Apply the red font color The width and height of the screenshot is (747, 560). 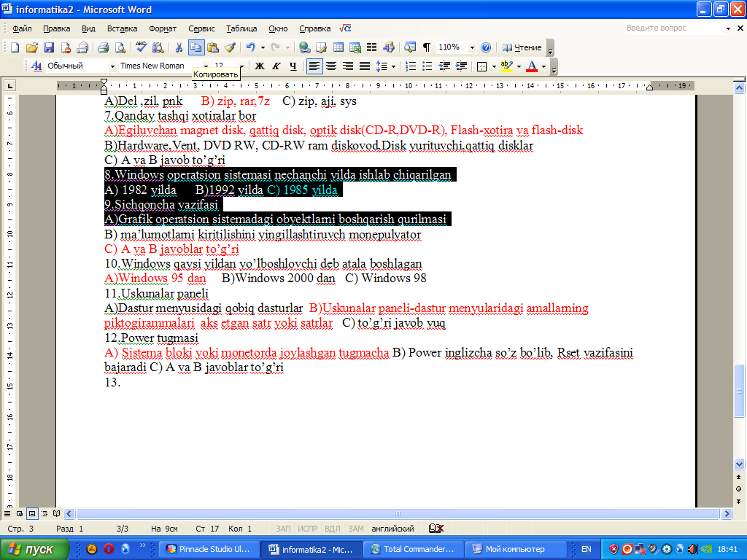click(x=532, y=66)
